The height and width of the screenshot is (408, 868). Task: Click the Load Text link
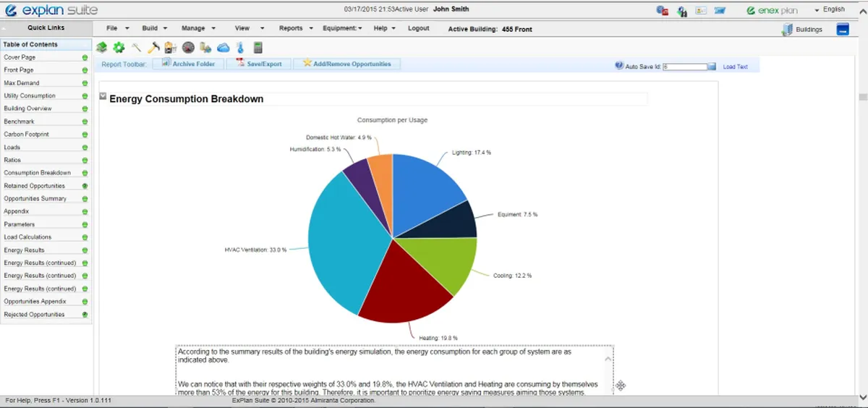pos(736,67)
